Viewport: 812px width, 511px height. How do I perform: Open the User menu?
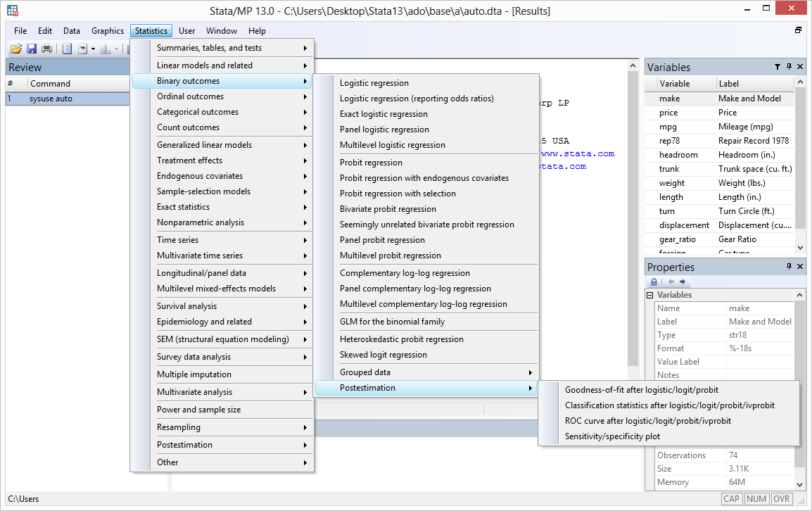(187, 30)
